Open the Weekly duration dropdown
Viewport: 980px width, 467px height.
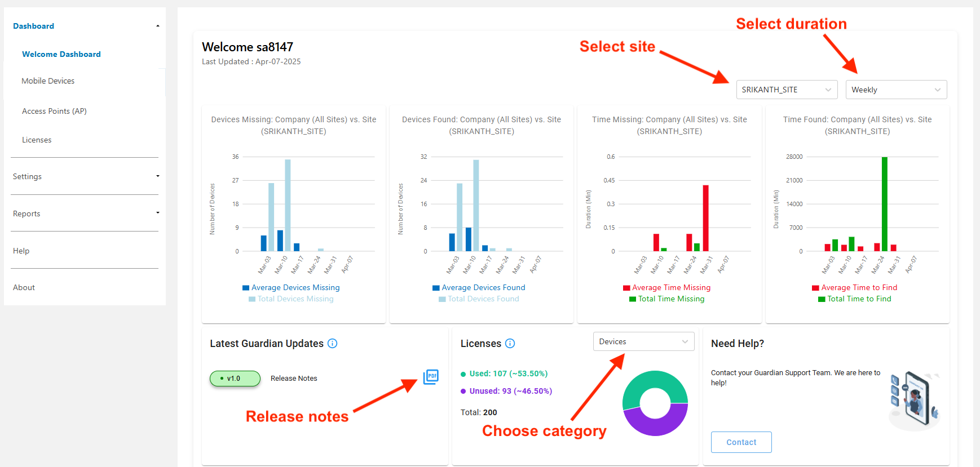(x=895, y=90)
